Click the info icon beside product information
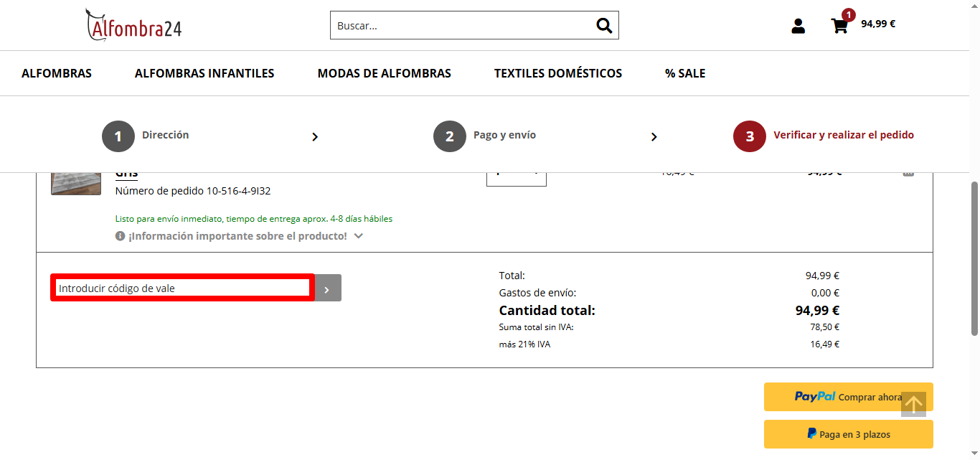Screen dimensions: 980x460 pyautogui.click(x=121, y=235)
